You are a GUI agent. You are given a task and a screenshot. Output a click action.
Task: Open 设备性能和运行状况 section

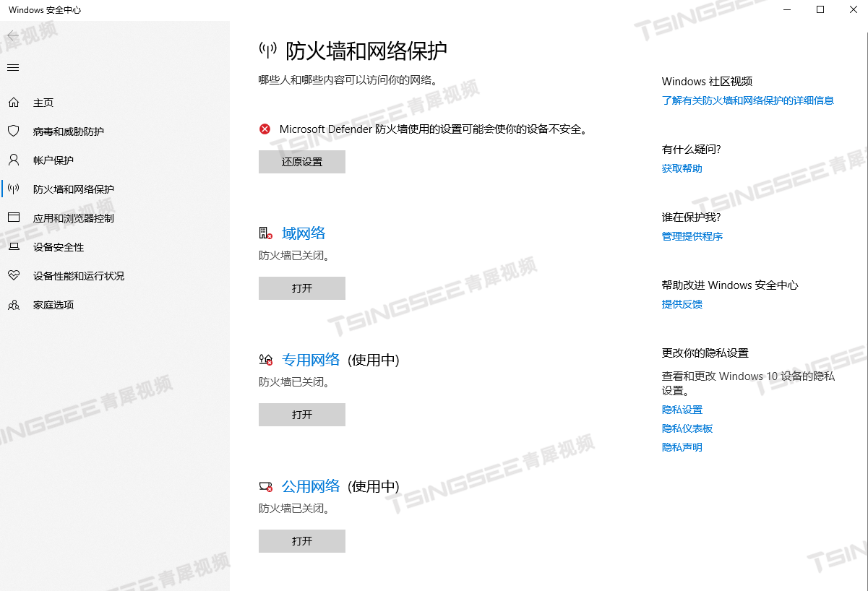click(79, 276)
